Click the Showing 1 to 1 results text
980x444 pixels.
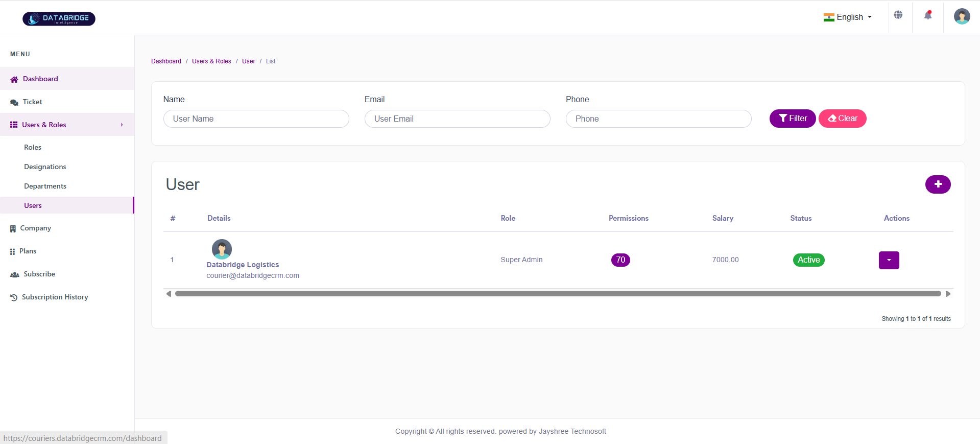pyautogui.click(x=916, y=319)
